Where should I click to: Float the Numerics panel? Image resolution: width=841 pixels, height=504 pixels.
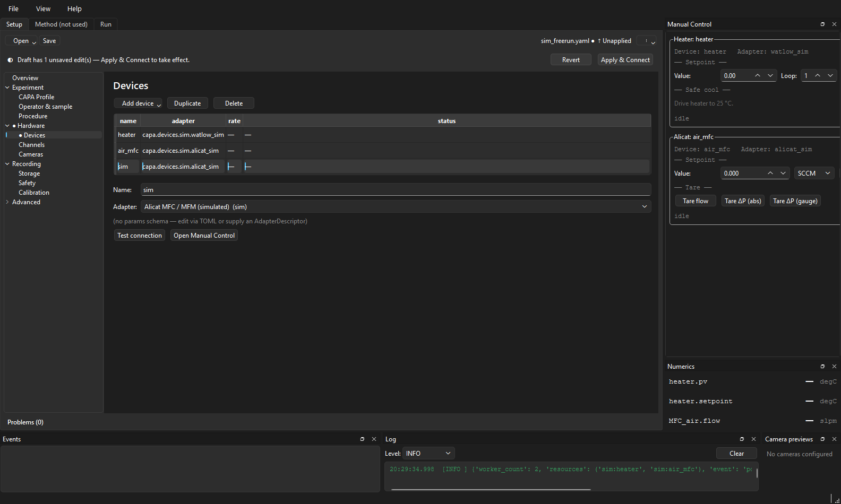(822, 367)
